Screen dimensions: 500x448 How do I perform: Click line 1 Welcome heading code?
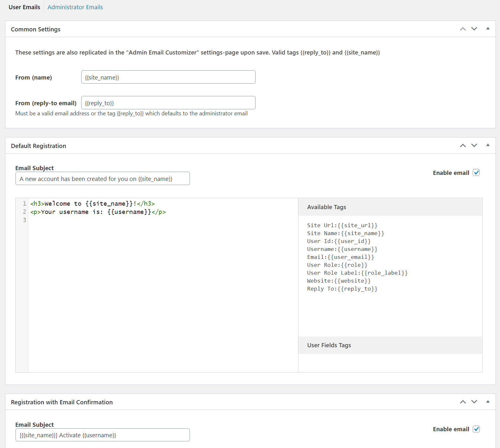coord(93,204)
